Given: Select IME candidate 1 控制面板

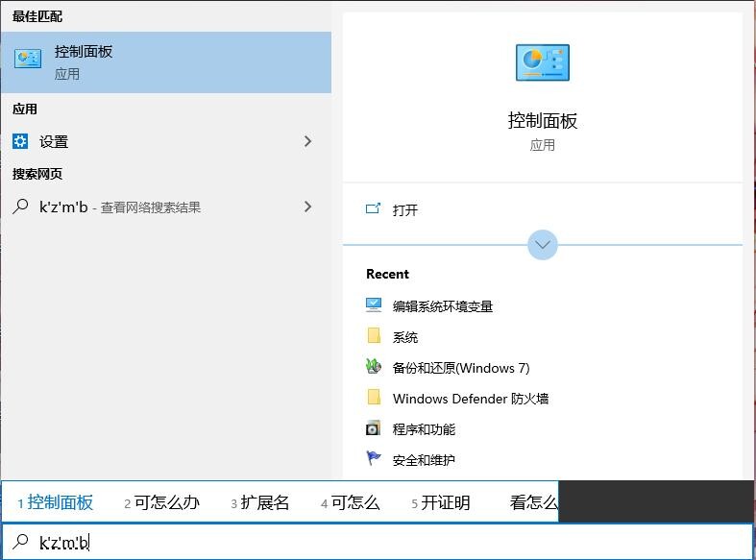Looking at the screenshot, I should point(56,502).
